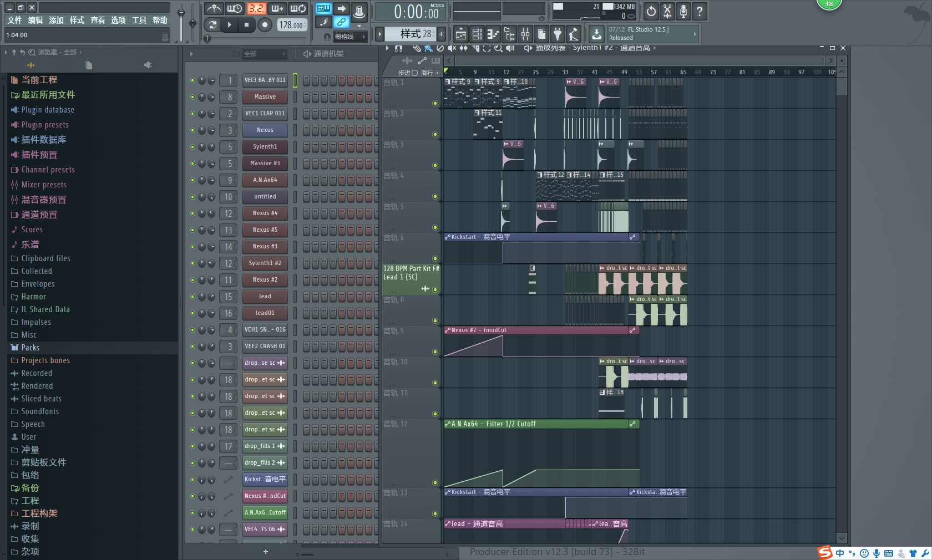Select the playlist mute tool

[452, 48]
